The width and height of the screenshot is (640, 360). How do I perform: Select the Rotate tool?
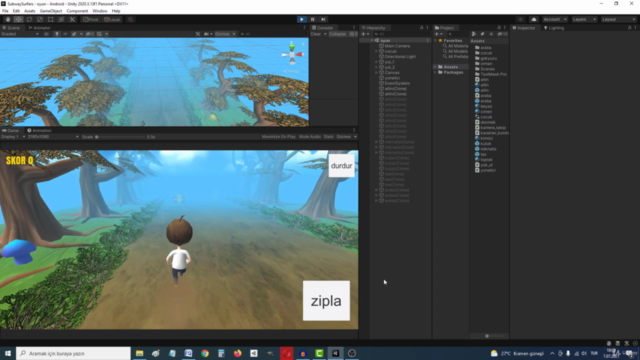coord(29,19)
